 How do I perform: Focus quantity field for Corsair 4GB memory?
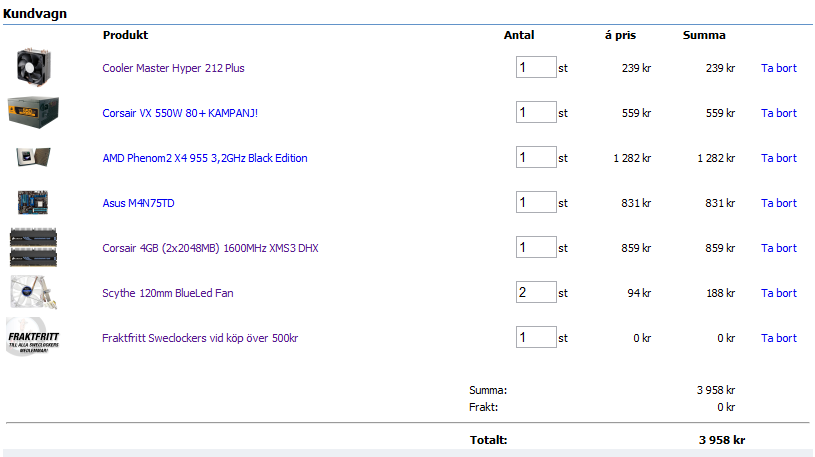tap(536, 248)
